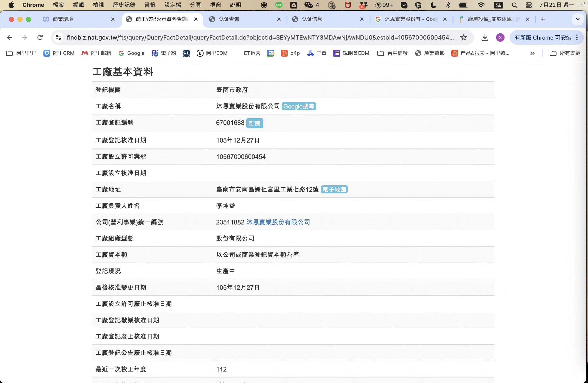
Task: Open macOS Control Center toggle icon
Action: coord(529,5)
